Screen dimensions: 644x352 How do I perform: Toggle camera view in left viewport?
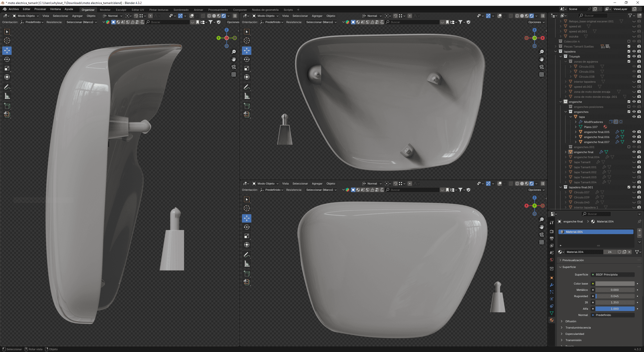coord(234,67)
